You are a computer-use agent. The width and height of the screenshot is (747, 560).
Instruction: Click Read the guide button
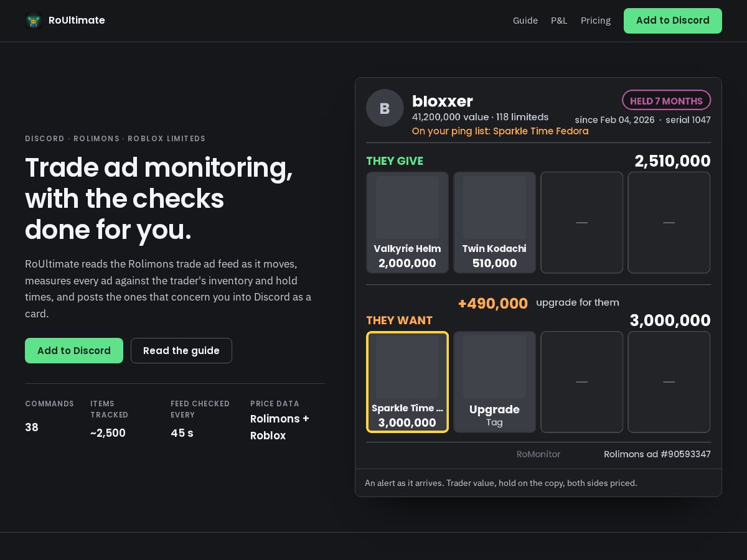(x=181, y=350)
